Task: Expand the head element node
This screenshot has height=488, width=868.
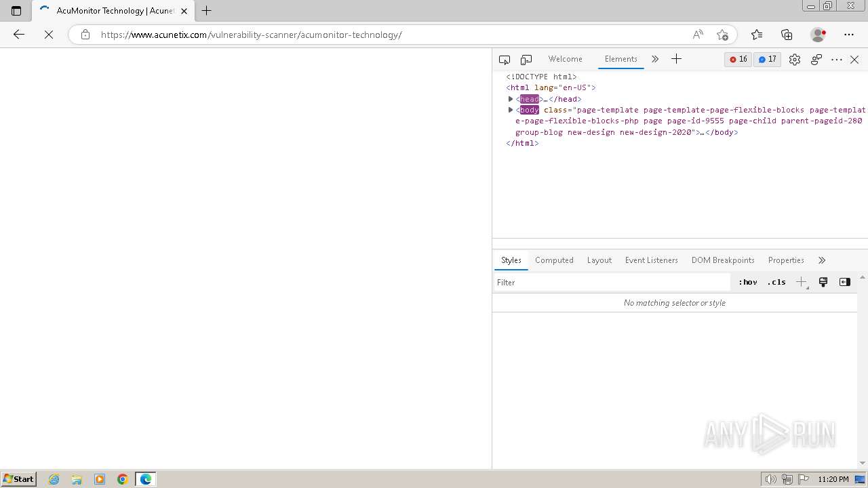Action: 511,99
